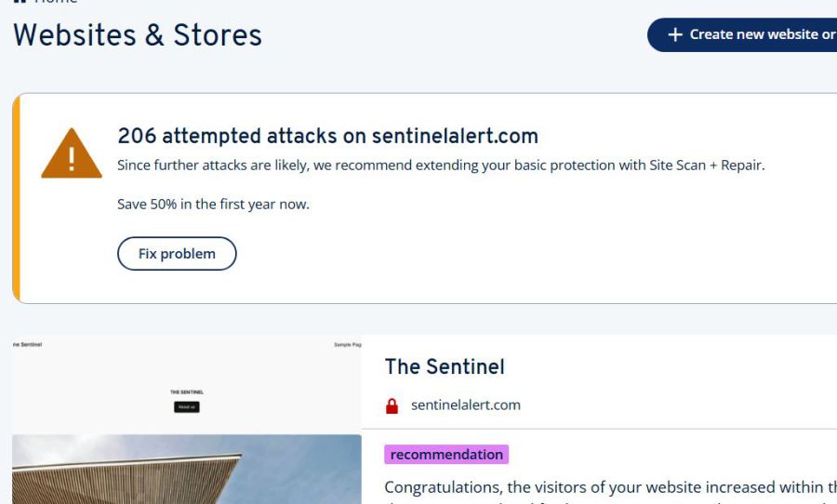Click the purple recommendation badge

tap(446, 455)
